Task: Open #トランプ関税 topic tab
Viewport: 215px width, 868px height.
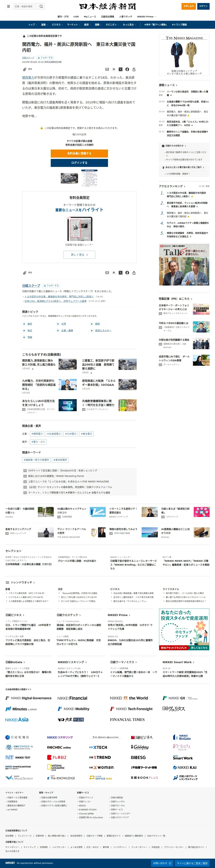Action: [x=179, y=25]
